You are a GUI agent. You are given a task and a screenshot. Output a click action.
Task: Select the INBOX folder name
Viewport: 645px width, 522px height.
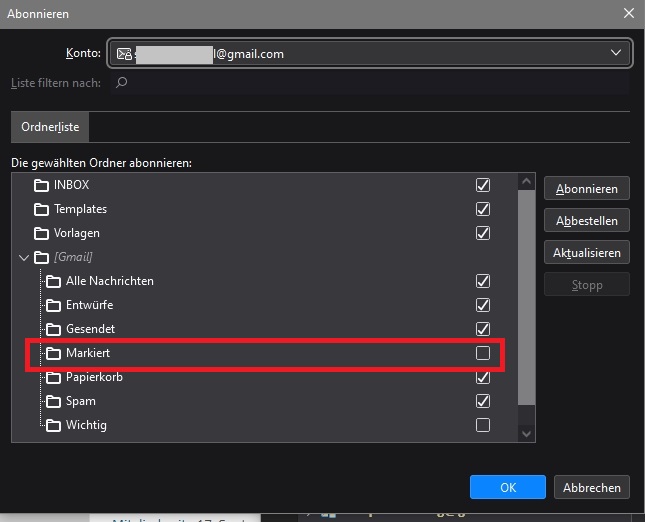coord(72,185)
